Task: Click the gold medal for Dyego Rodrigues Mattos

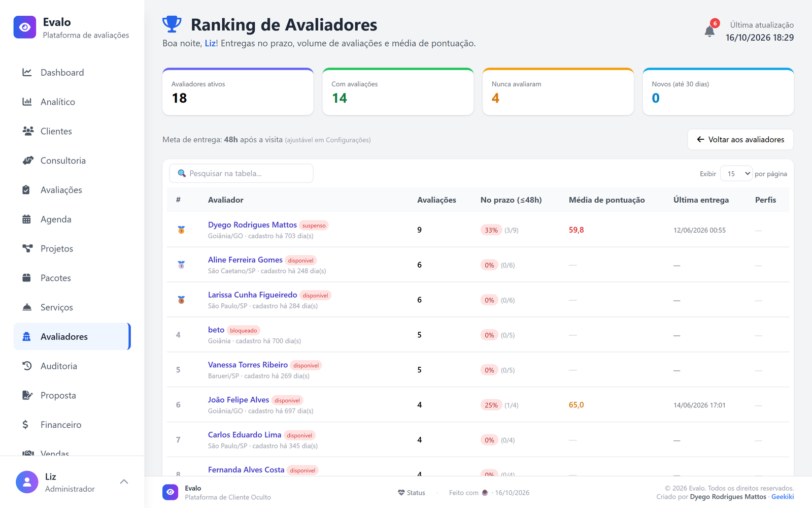Action: tap(181, 230)
